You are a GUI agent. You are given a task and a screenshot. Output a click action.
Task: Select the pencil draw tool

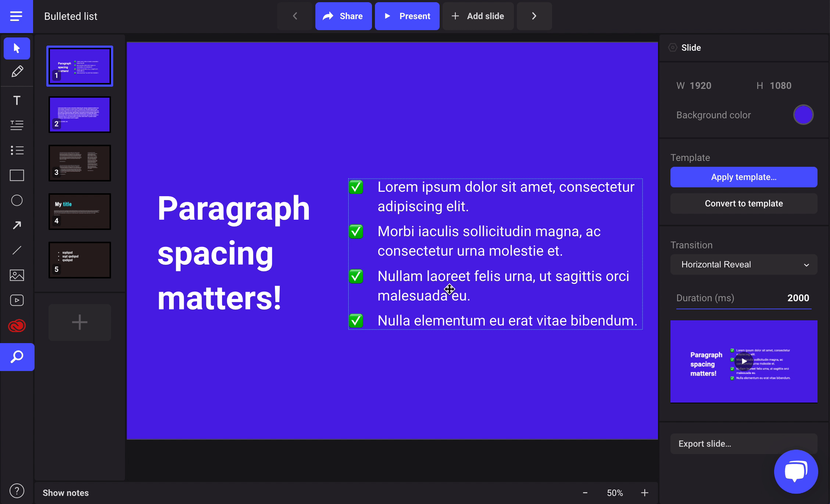[17, 71]
